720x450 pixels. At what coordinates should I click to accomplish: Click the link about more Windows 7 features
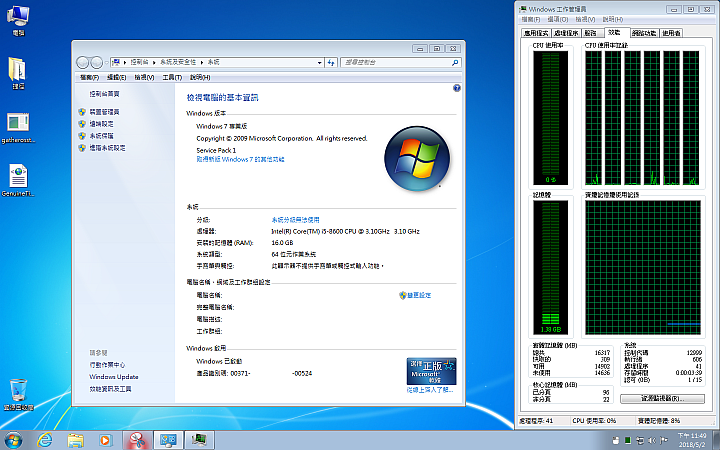(240, 159)
